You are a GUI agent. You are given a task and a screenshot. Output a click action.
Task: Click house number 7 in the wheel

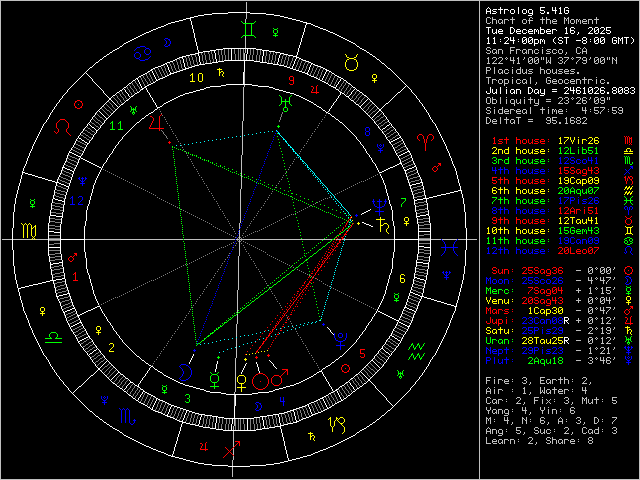coord(403,202)
